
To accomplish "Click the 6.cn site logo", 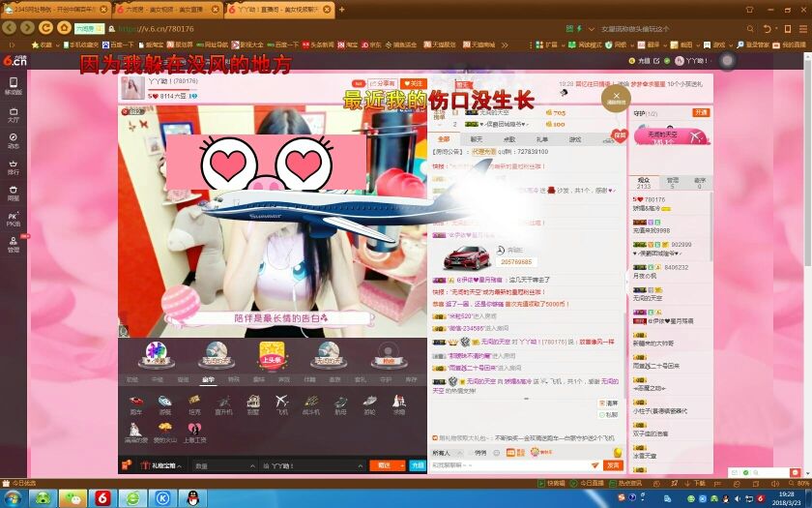I will point(14,61).
